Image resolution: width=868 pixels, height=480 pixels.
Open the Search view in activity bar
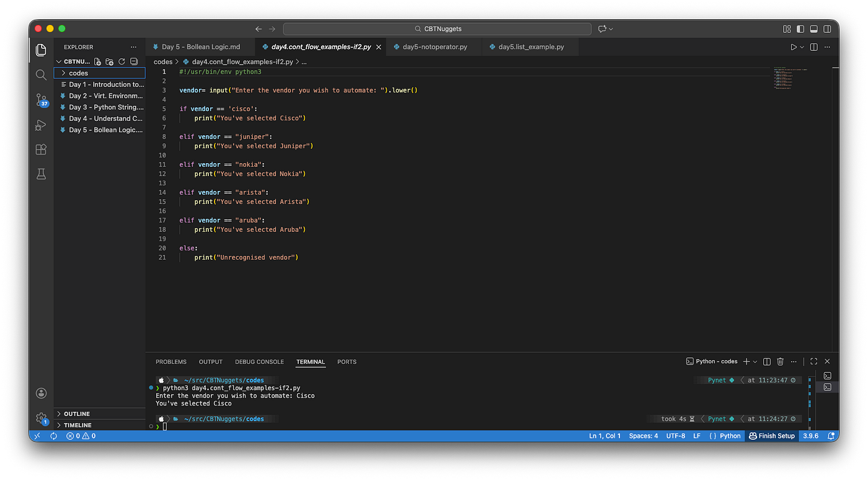point(41,74)
